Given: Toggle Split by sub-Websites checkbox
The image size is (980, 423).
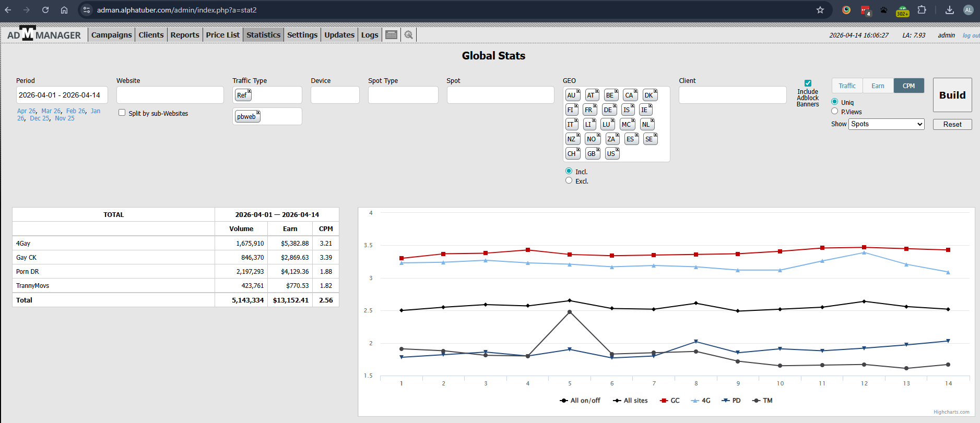Looking at the screenshot, I should [x=122, y=113].
